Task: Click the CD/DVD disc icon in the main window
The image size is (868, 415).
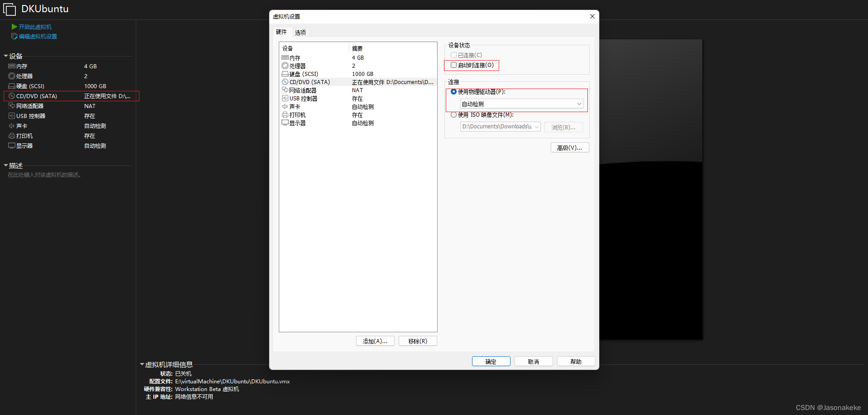Action: [12, 96]
